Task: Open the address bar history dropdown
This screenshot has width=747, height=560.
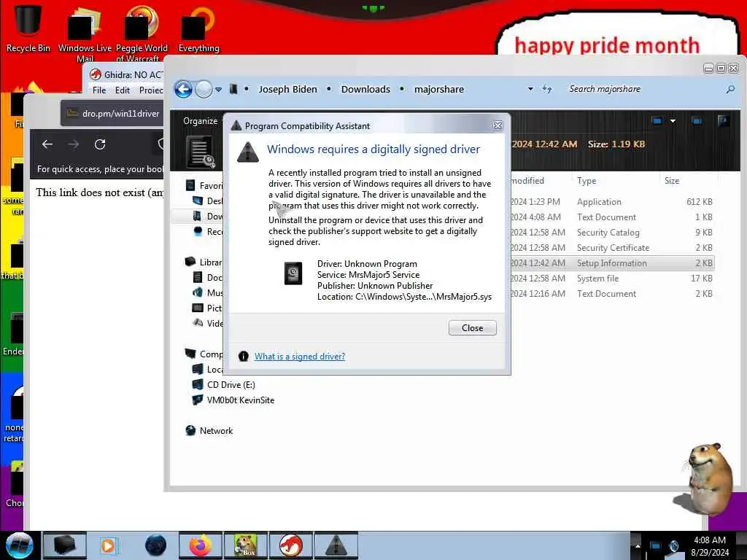Action: 530,89
